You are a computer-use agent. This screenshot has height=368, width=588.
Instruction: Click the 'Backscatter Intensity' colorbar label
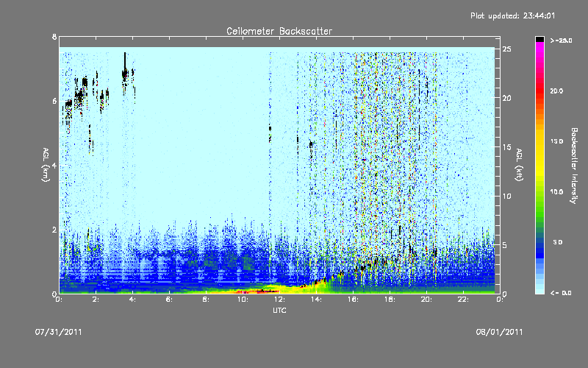pos(573,166)
